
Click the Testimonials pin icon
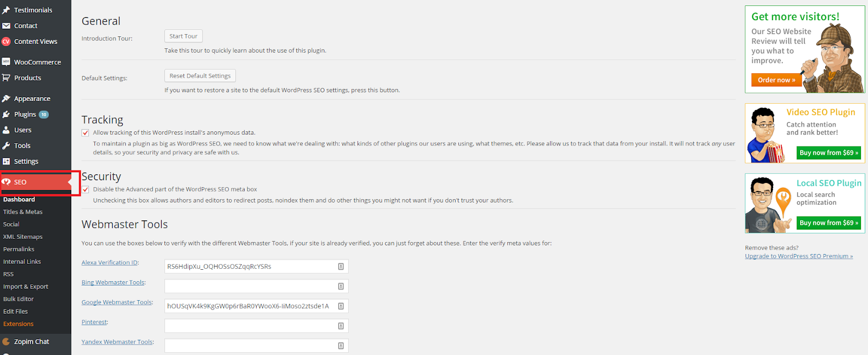6,10
